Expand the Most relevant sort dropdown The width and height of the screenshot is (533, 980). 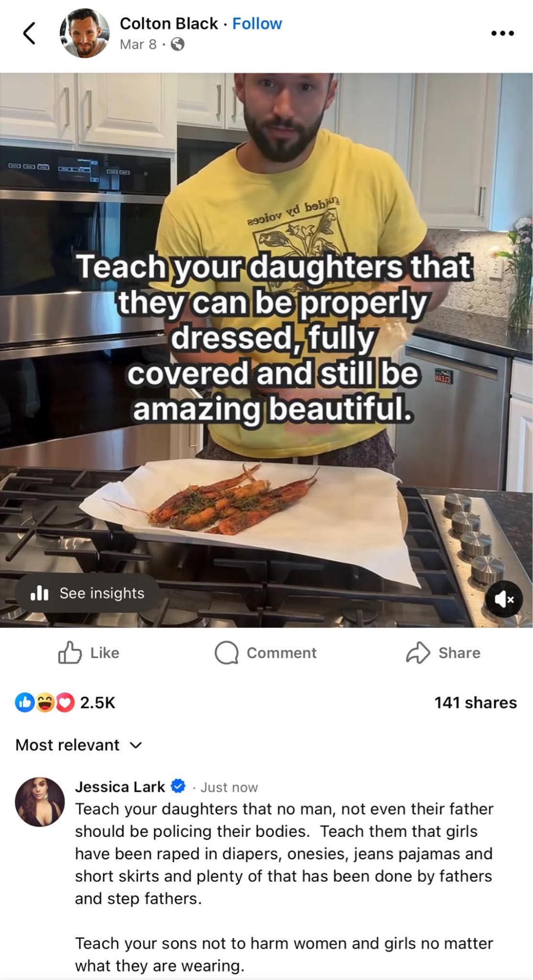pyautogui.click(x=78, y=745)
